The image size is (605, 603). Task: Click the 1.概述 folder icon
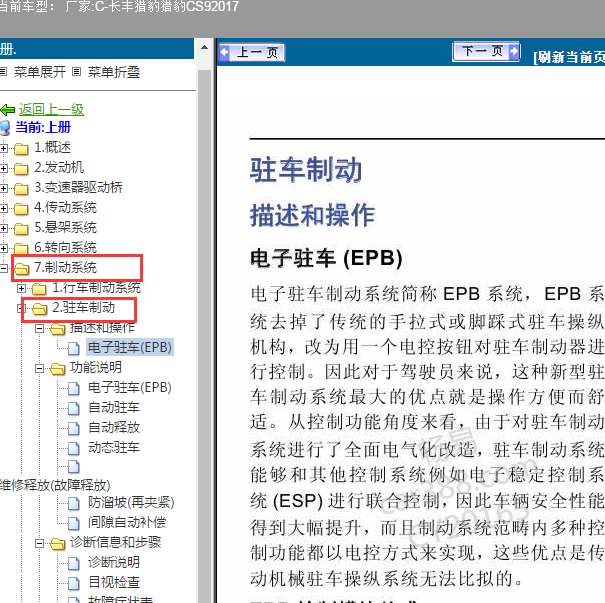(x=21, y=149)
